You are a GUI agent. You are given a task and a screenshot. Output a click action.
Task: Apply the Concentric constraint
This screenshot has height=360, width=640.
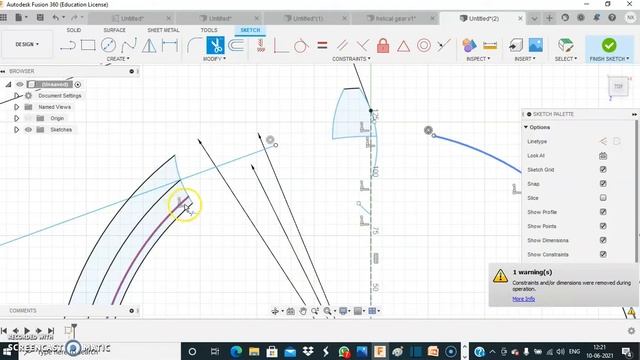click(424, 45)
